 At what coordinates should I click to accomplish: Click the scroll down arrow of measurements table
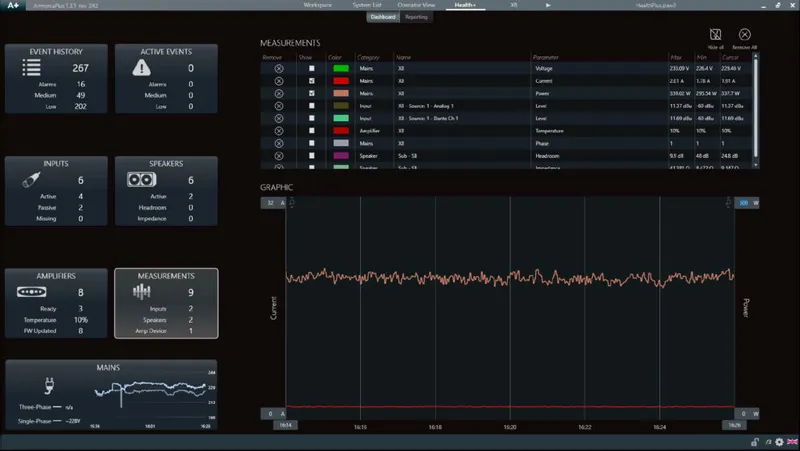click(x=756, y=165)
